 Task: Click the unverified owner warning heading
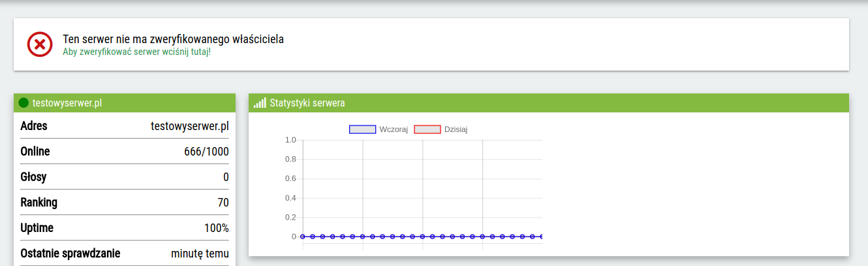pos(173,39)
